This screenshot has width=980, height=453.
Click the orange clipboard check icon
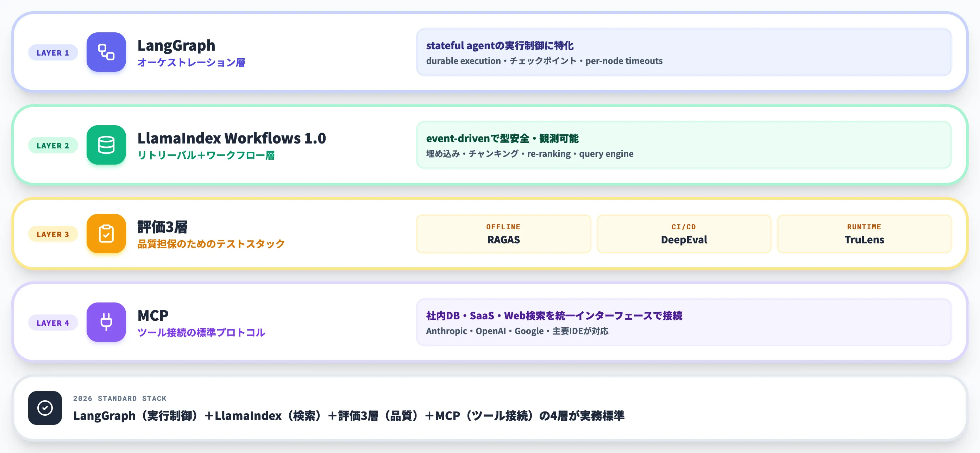pyautogui.click(x=106, y=233)
